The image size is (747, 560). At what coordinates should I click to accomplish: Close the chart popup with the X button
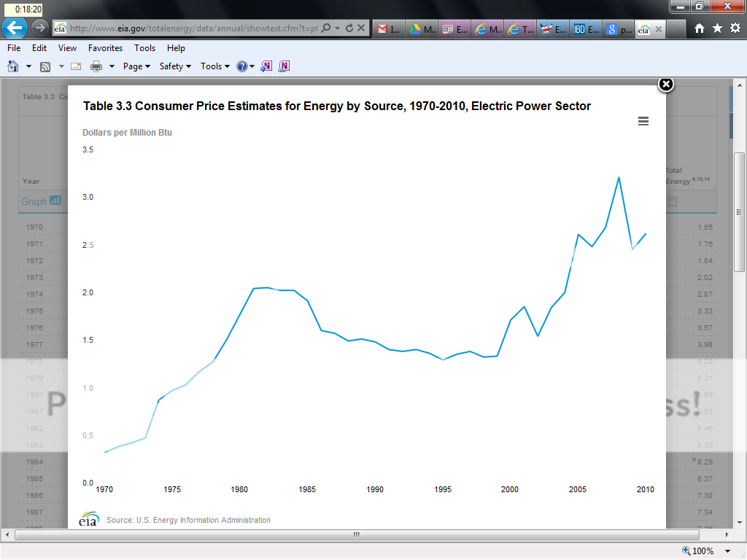click(665, 85)
